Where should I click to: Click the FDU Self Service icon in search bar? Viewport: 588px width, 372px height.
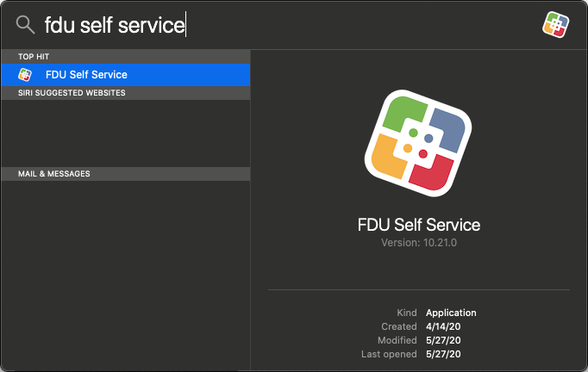pos(555,25)
